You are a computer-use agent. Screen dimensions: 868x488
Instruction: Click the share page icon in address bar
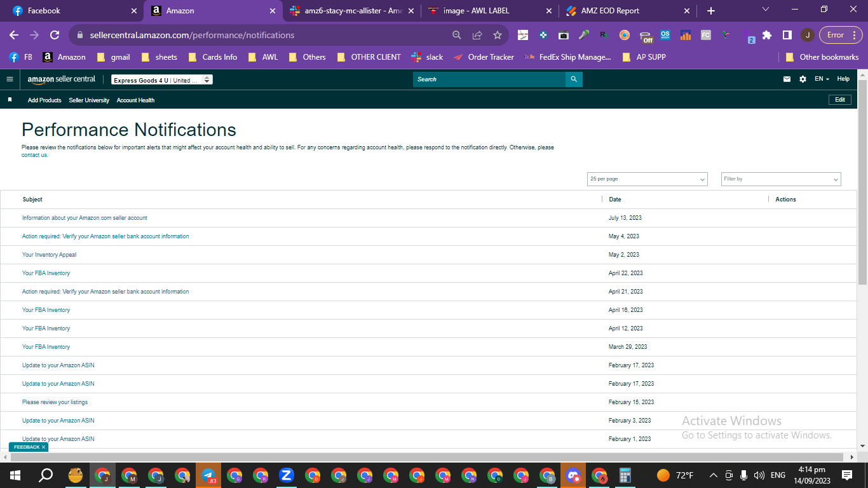click(477, 35)
